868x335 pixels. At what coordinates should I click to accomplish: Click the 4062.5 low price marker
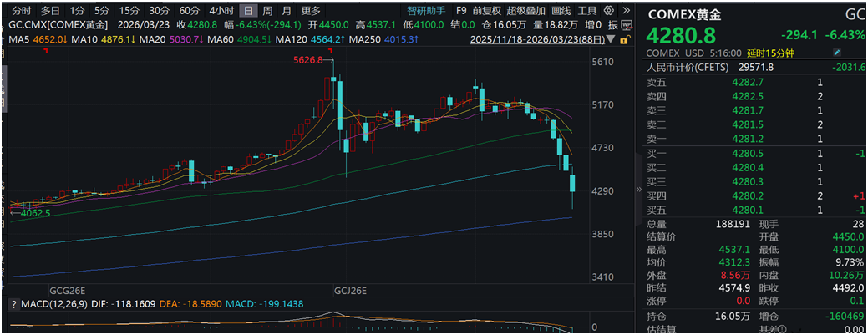pyautogui.click(x=37, y=211)
